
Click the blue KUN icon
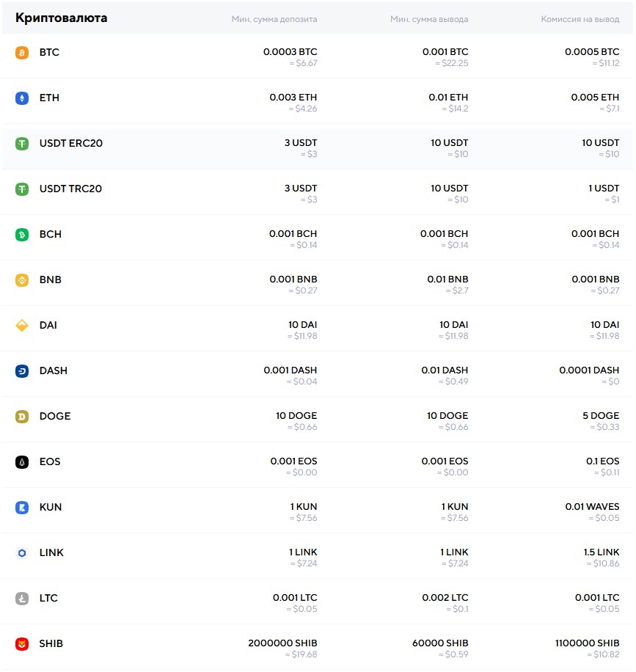22,508
